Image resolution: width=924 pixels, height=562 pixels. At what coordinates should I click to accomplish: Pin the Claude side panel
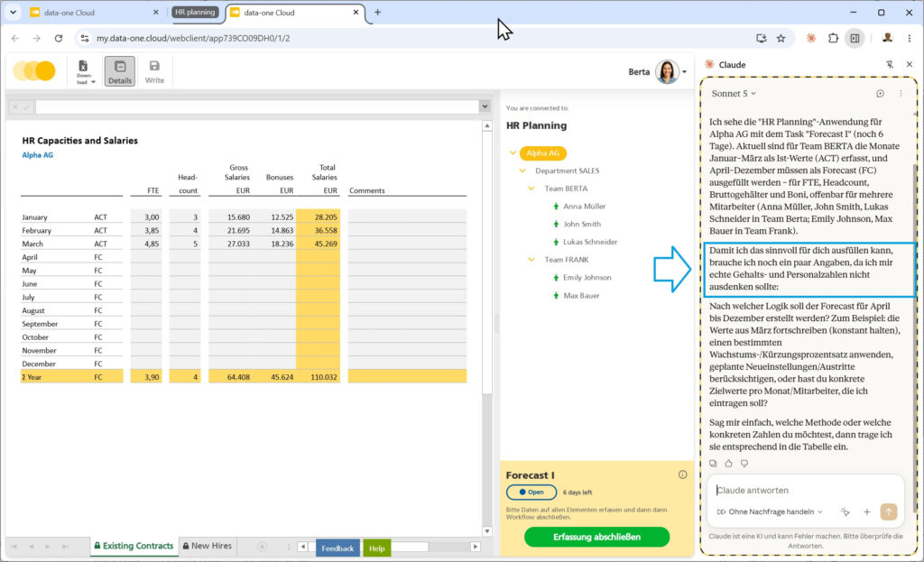(889, 64)
